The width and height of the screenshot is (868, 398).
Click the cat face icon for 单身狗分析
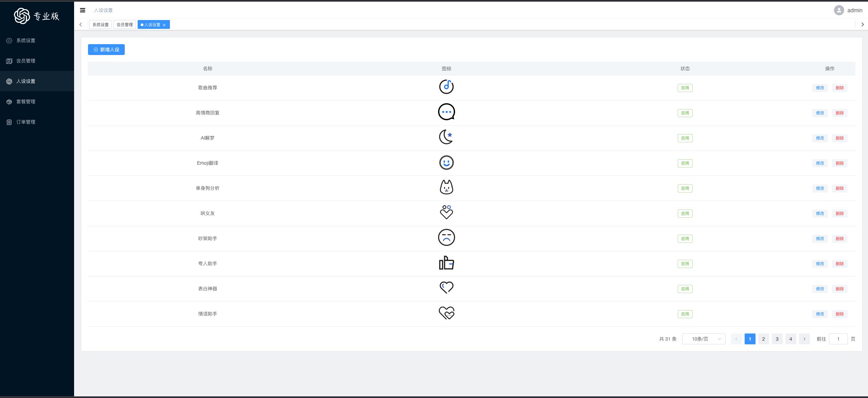coord(446,187)
